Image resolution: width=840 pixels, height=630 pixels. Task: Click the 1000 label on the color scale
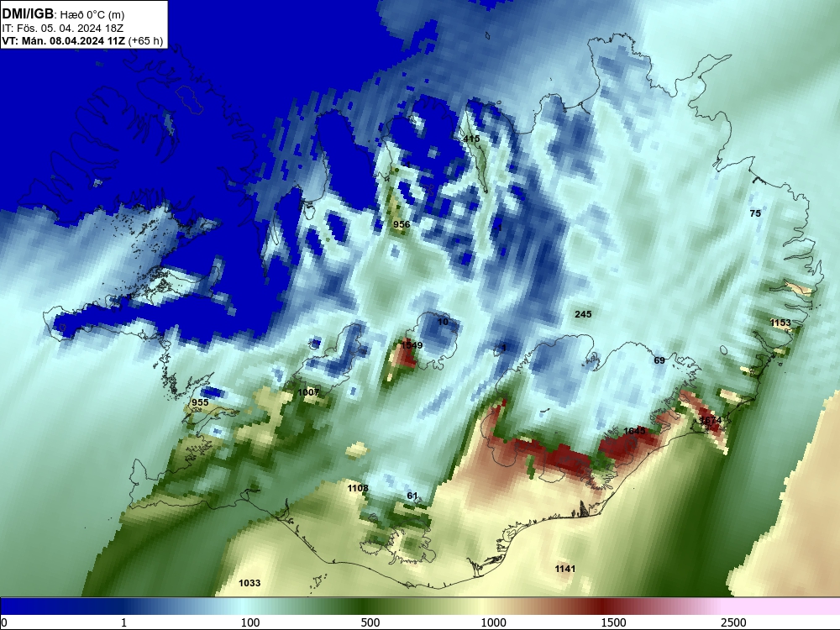pyautogui.click(x=493, y=622)
